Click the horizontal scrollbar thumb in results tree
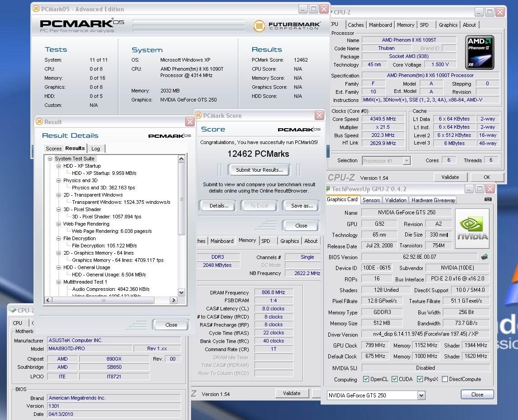 point(103,300)
